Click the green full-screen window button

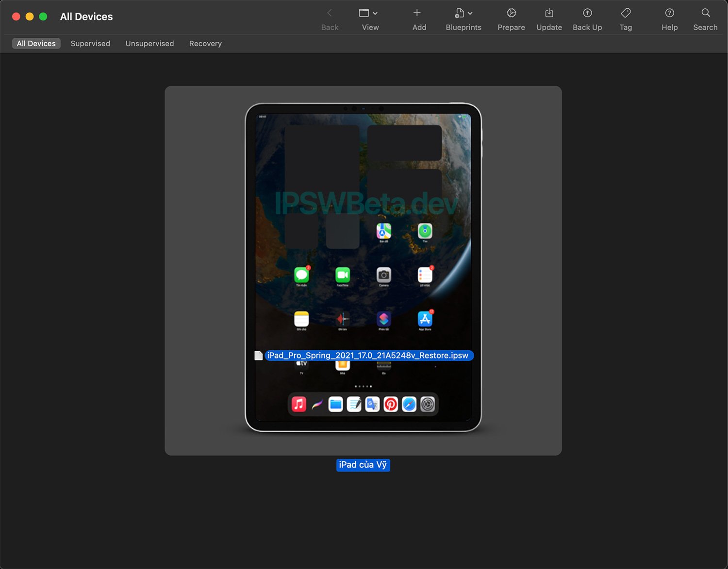tap(43, 16)
